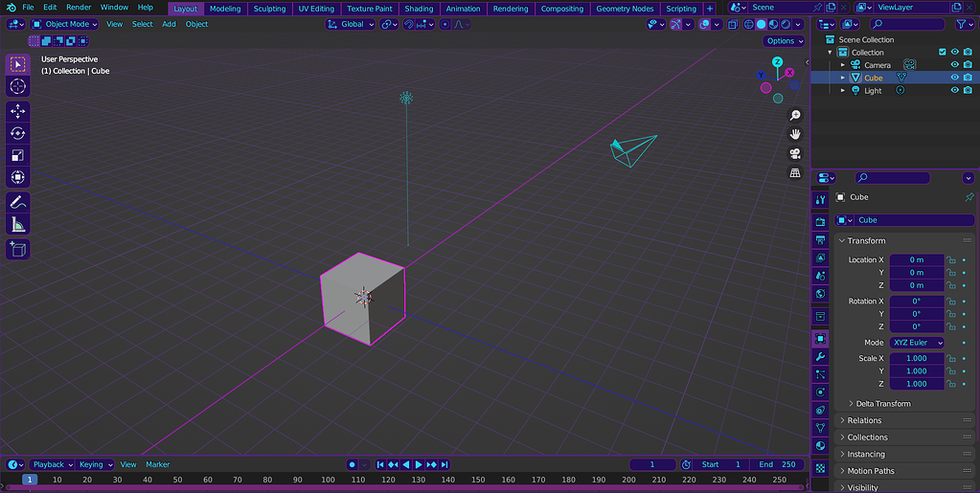Select the Select Box tool
The image size is (980, 493).
(17, 64)
